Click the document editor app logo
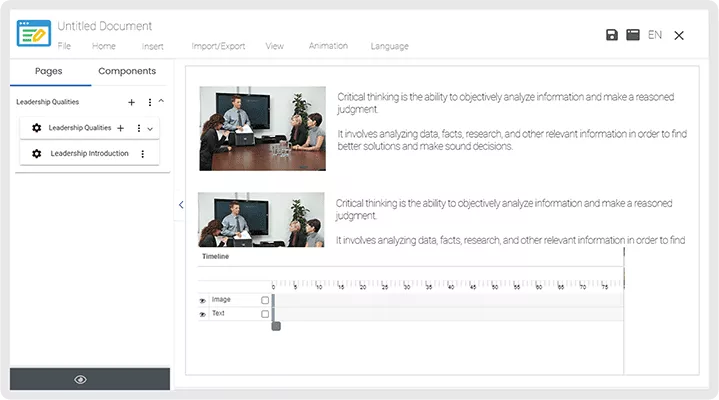The height and width of the screenshot is (400, 719). click(x=33, y=33)
